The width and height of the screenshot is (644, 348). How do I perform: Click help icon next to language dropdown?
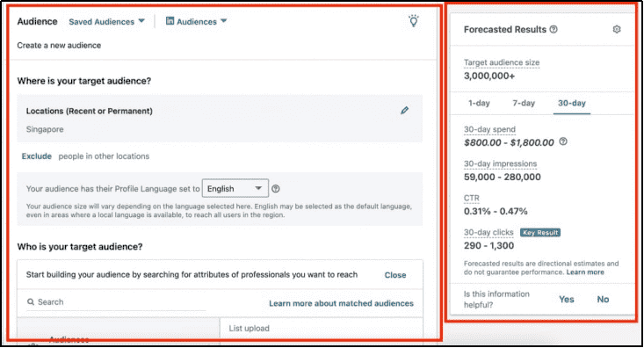click(x=276, y=189)
